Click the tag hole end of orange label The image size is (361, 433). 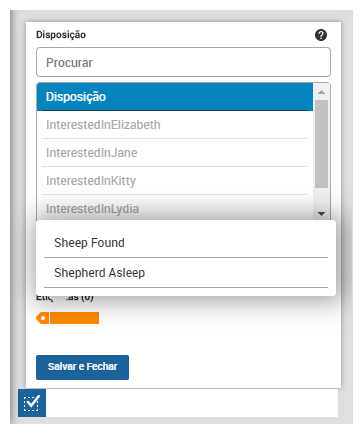[43, 318]
